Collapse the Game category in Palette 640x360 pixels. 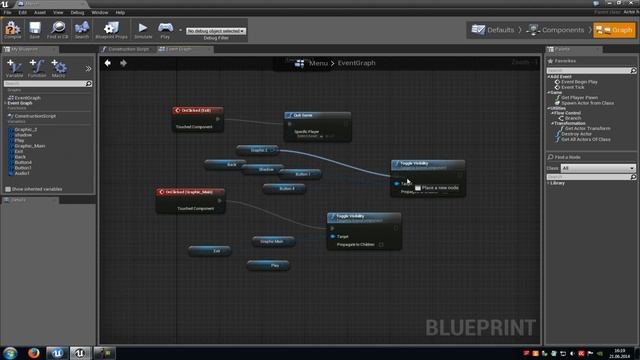pos(549,93)
